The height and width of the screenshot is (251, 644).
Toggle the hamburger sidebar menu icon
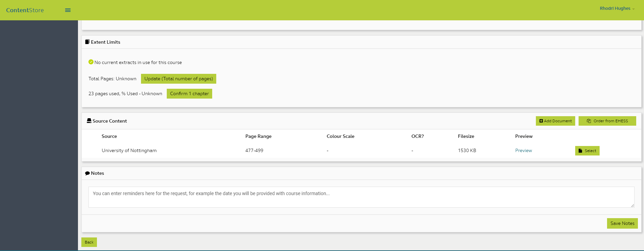68,10
